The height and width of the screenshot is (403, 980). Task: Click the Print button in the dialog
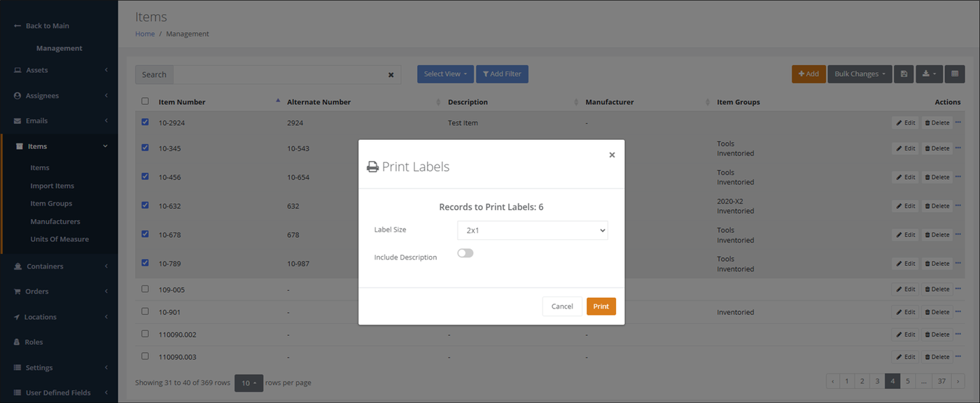pyautogui.click(x=601, y=306)
